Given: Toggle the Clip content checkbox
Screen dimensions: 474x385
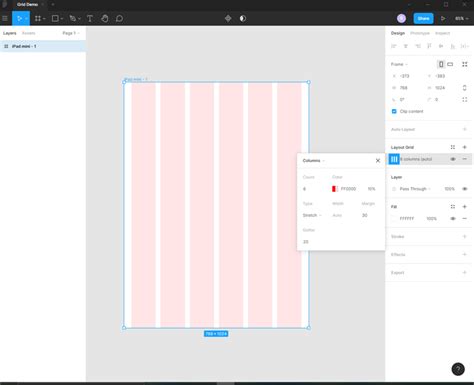Looking at the screenshot, I should coord(394,111).
